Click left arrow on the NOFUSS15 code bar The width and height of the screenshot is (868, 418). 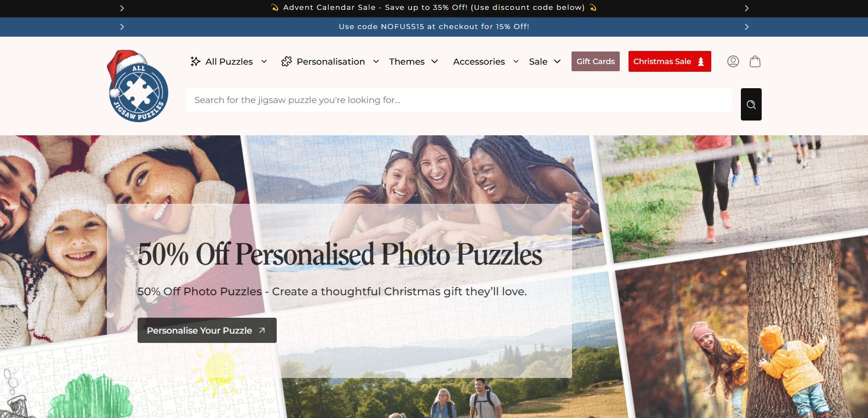pyautogui.click(x=122, y=27)
